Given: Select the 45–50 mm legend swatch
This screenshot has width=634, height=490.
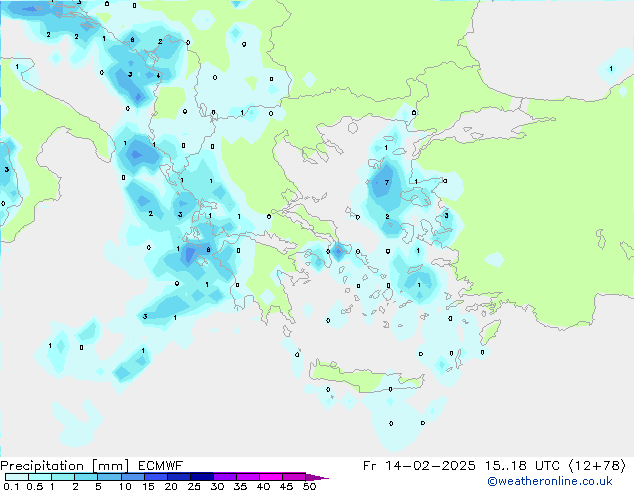Looking at the screenshot, I should pyautogui.click(x=294, y=477).
